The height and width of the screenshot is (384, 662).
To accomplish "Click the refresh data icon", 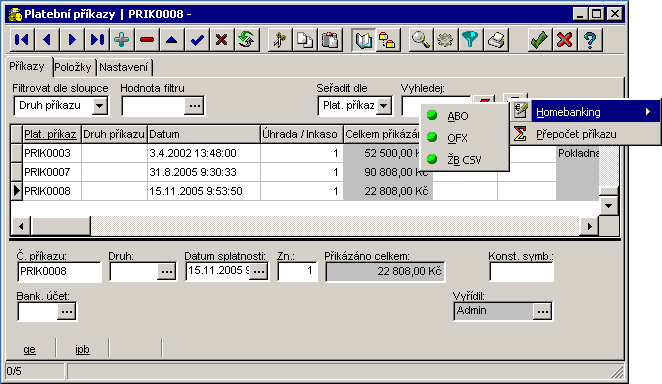I will click(247, 40).
